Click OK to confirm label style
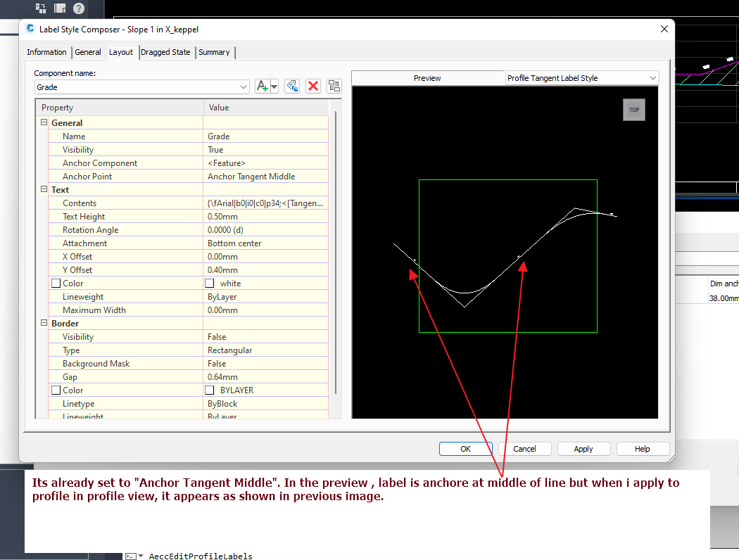The height and width of the screenshot is (560, 739). coord(465,448)
